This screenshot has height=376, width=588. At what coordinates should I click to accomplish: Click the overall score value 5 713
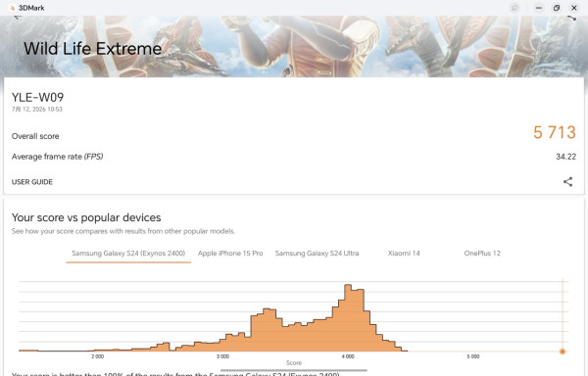555,132
